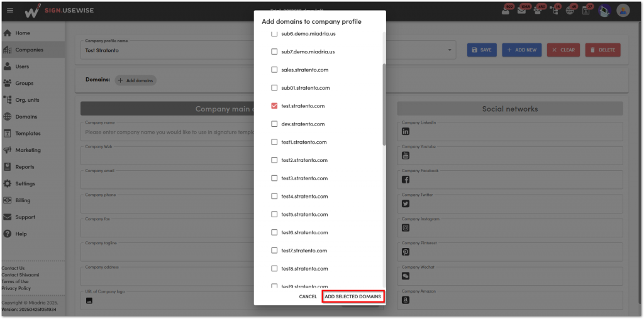This screenshot has height=319, width=644.
Task: Click the Add New button
Action: point(521,50)
